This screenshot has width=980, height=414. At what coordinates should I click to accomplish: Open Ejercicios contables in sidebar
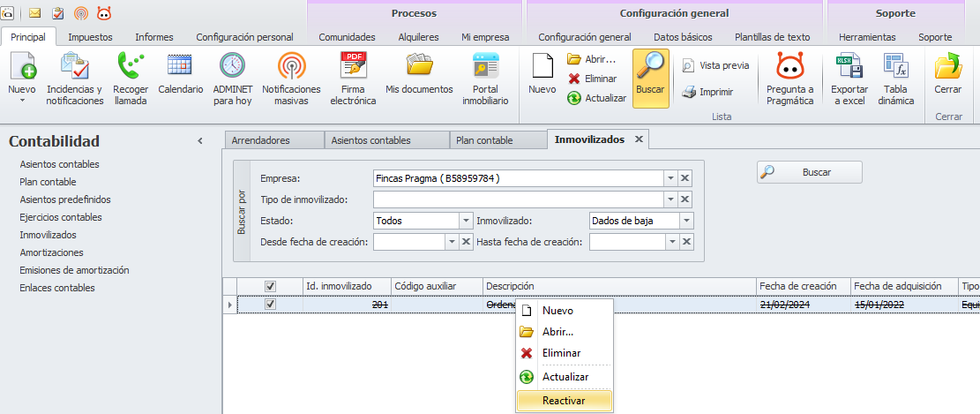coord(61,217)
